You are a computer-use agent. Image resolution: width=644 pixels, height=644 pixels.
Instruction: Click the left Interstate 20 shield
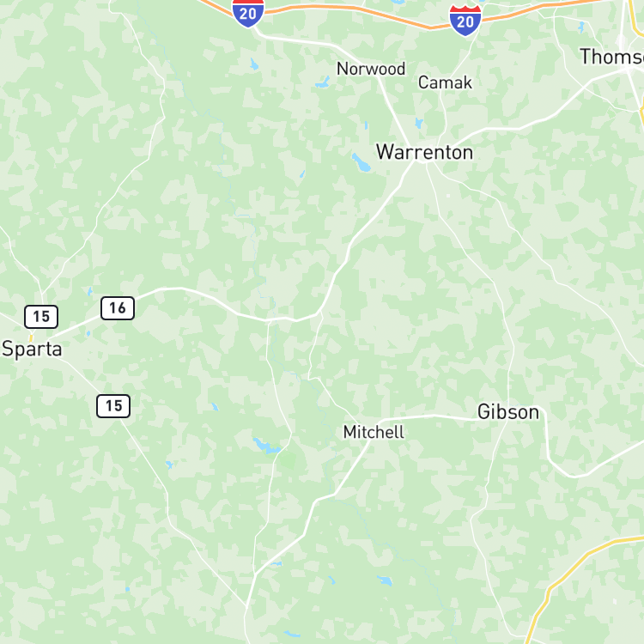tap(248, 13)
